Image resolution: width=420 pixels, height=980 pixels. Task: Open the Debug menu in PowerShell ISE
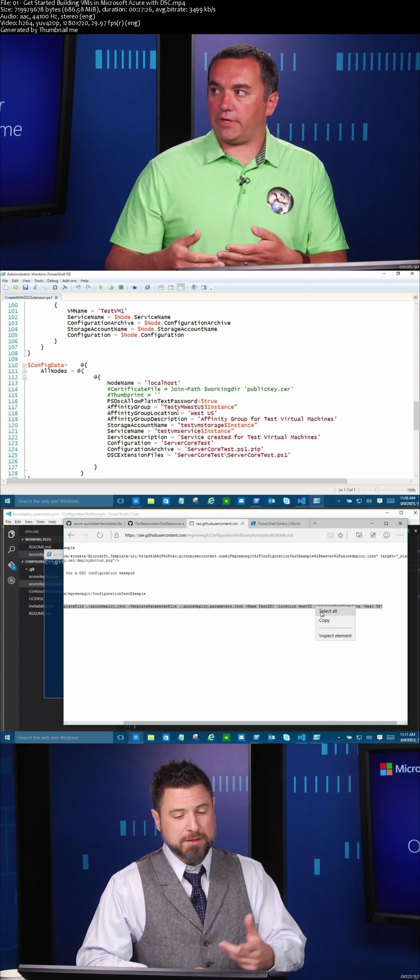pos(52,281)
